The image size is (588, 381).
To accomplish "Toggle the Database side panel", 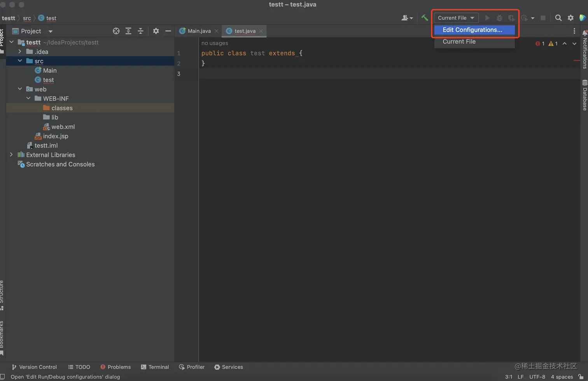I will 584,95.
